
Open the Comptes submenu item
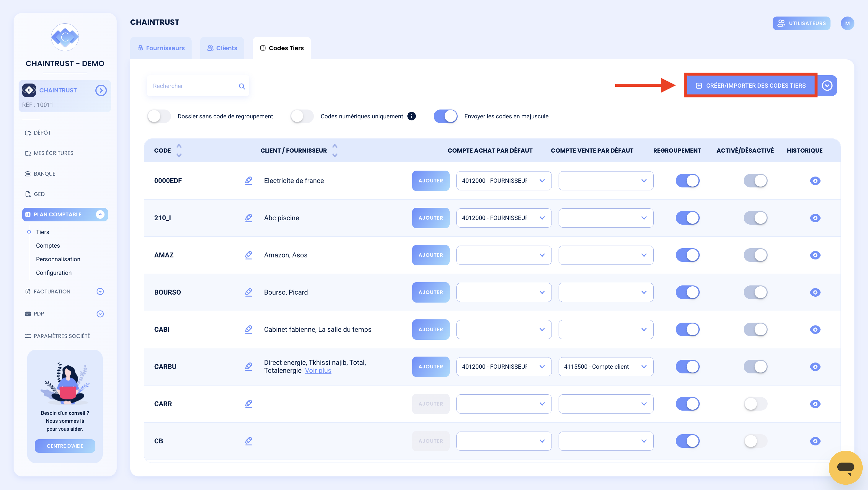(48, 246)
